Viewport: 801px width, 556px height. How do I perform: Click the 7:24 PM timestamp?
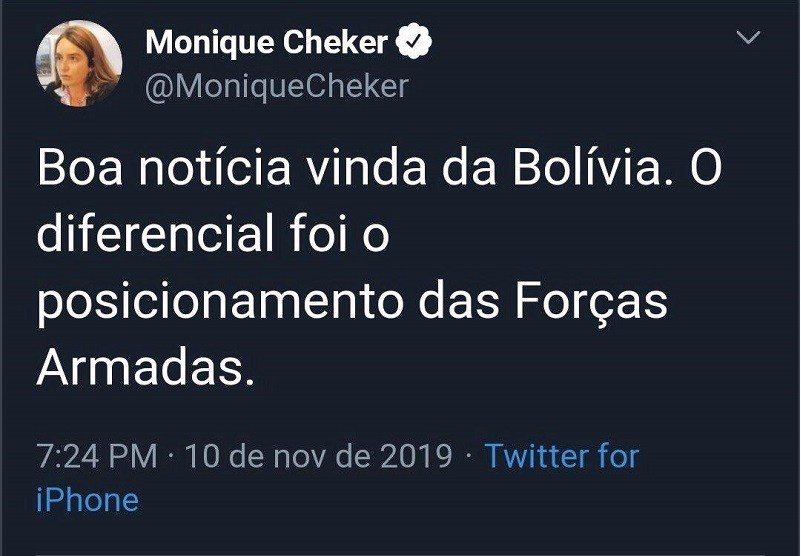pos(96,456)
